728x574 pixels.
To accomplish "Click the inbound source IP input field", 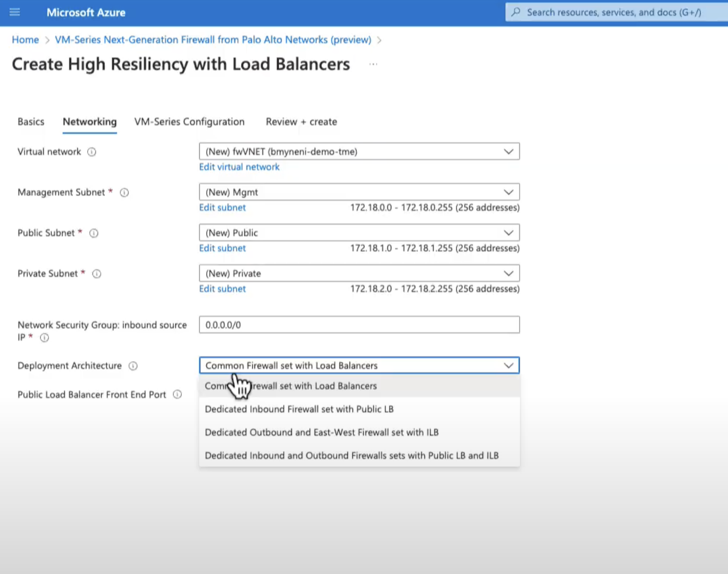I will coord(359,325).
